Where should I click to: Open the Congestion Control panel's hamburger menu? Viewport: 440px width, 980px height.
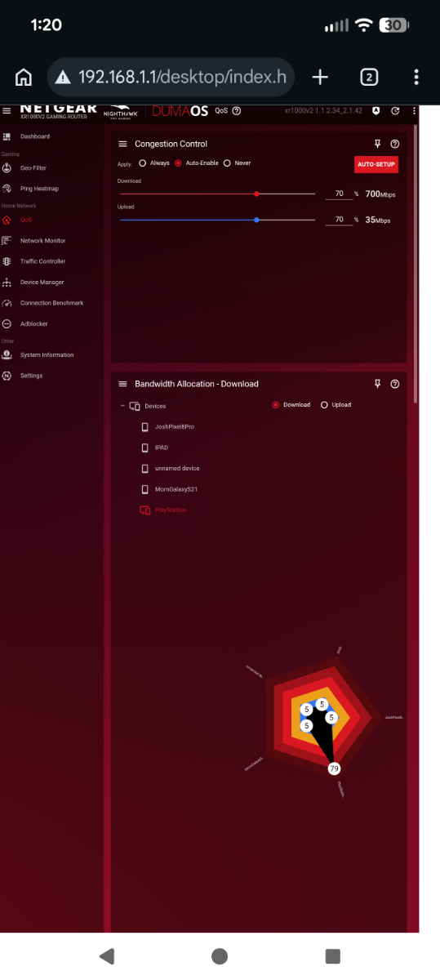click(123, 144)
